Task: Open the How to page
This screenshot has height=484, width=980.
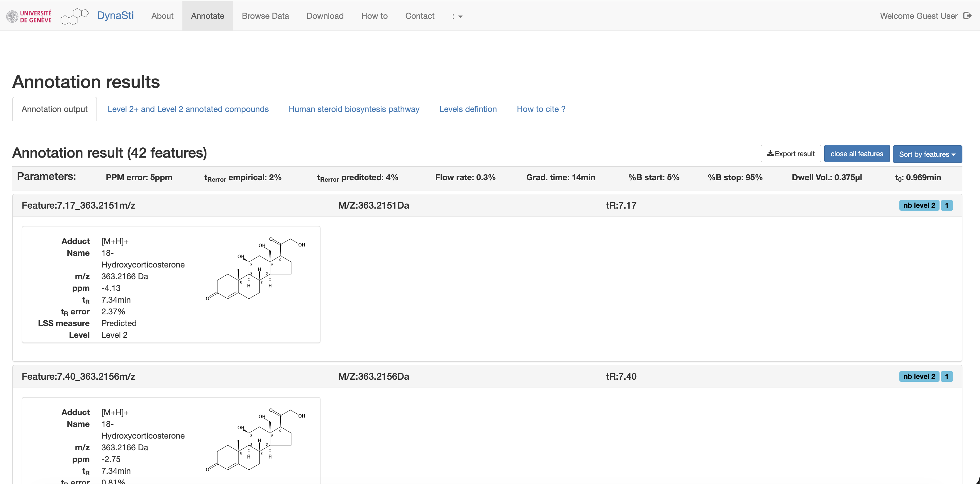Action: 374,16
